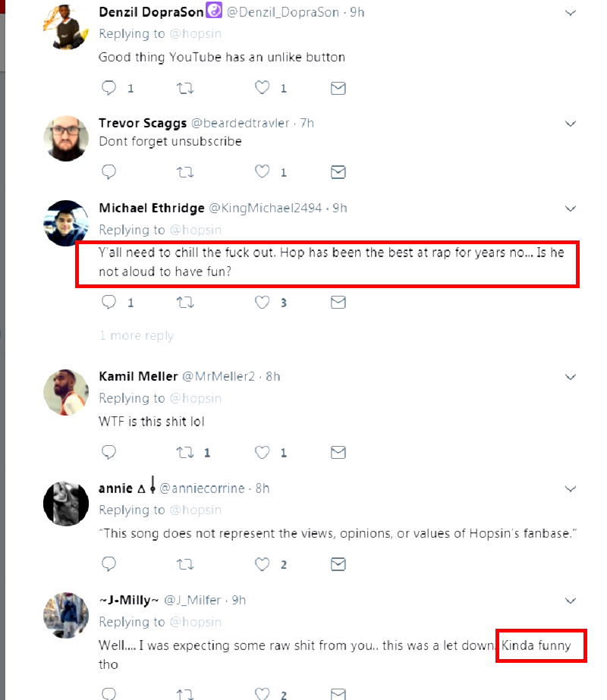Image resolution: width=607 pixels, height=700 pixels.
Task: Open Trevor Scaggs' profile name link
Action: point(143,124)
